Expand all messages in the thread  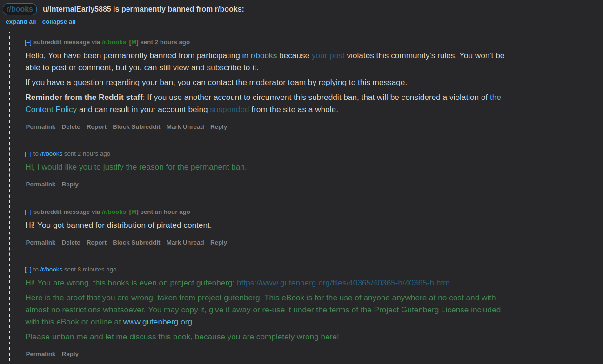pos(21,22)
